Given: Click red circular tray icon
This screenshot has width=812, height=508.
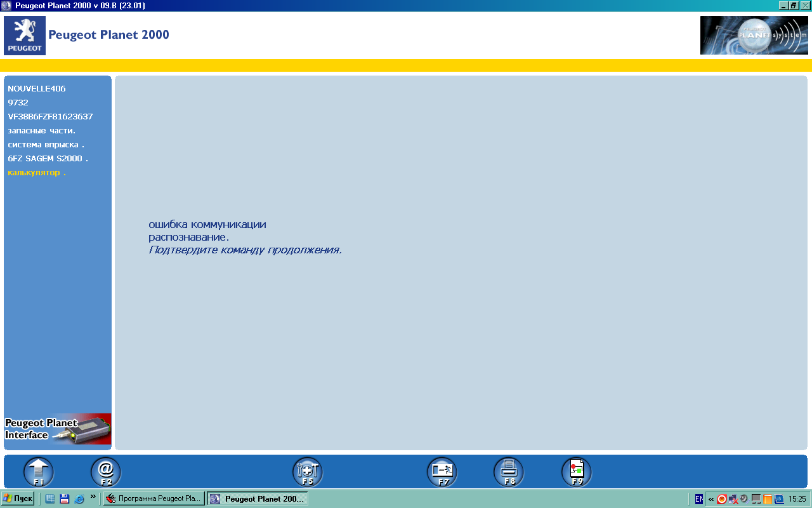Looking at the screenshot, I should pos(722,499).
